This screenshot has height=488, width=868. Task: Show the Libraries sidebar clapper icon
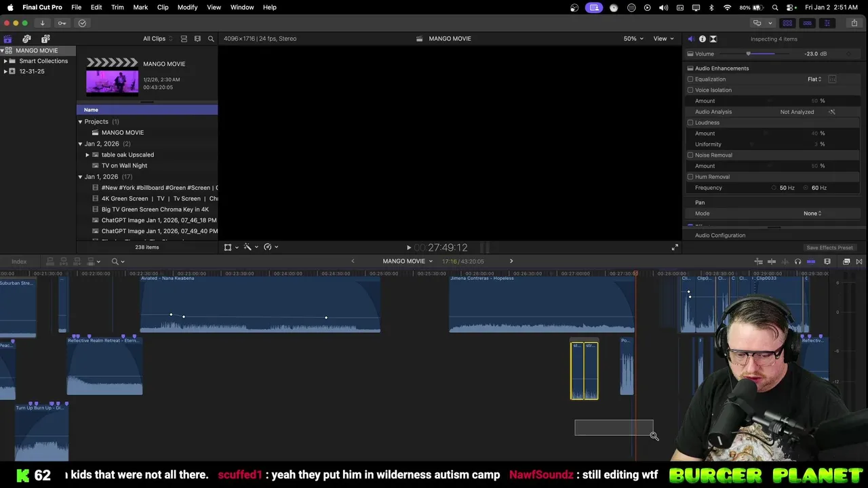point(7,39)
